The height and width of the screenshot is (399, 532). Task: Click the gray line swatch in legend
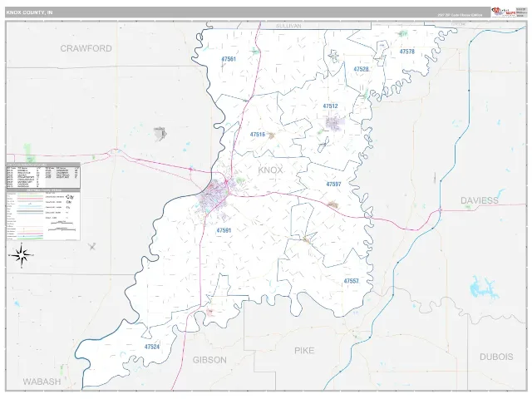tap(30, 211)
